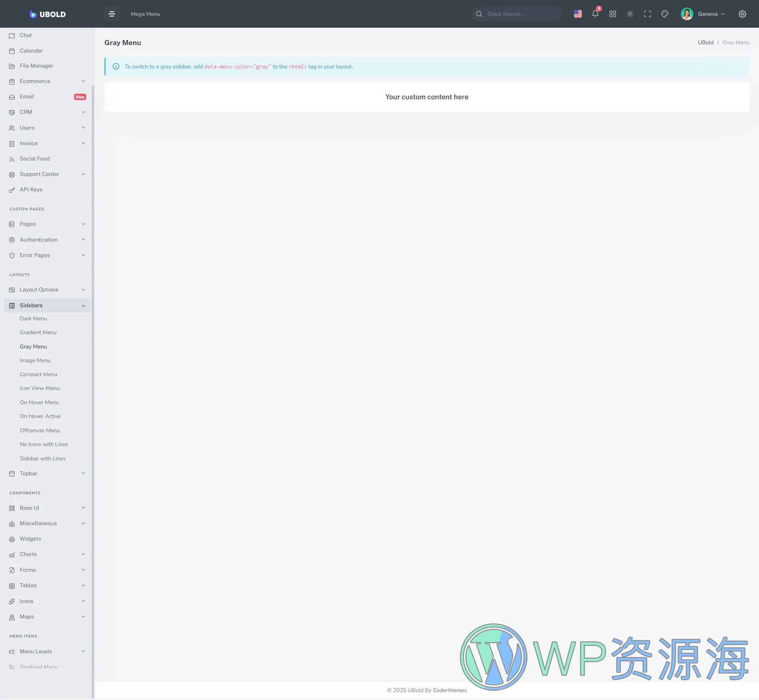The image size is (759, 700).
Task: Expand the Authentication menu
Action: tap(47, 240)
